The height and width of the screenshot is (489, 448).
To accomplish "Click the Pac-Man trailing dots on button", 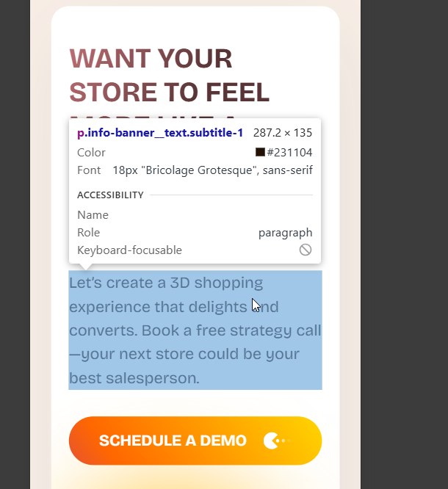I will (x=285, y=441).
